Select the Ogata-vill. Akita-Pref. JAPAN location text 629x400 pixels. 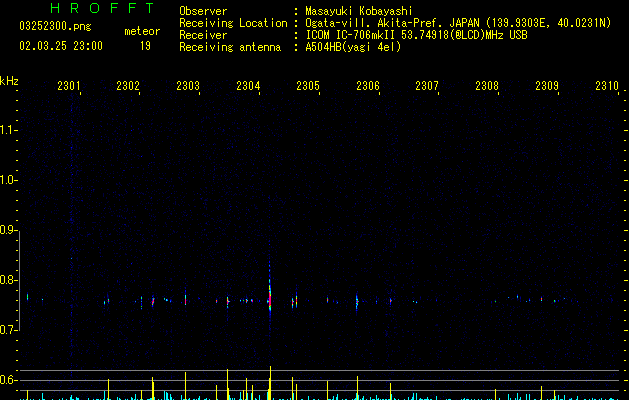tap(458, 23)
